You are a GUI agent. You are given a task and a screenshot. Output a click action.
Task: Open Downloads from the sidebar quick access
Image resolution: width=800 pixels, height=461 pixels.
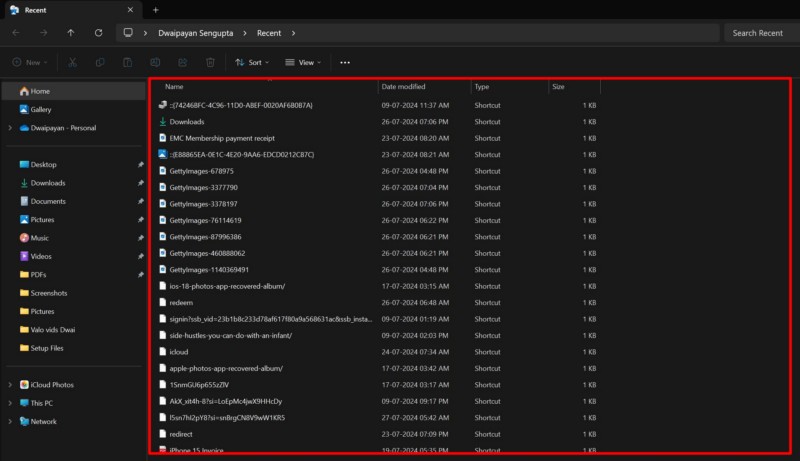pos(47,183)
